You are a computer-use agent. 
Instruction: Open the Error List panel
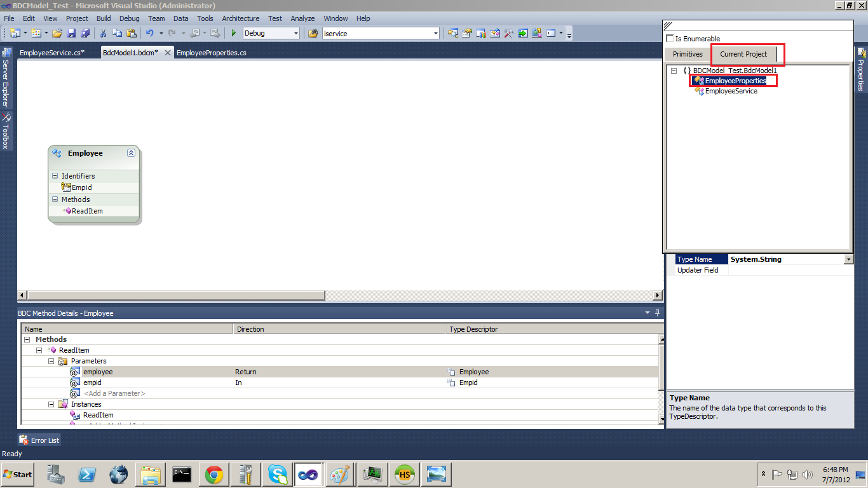point(39,440)
